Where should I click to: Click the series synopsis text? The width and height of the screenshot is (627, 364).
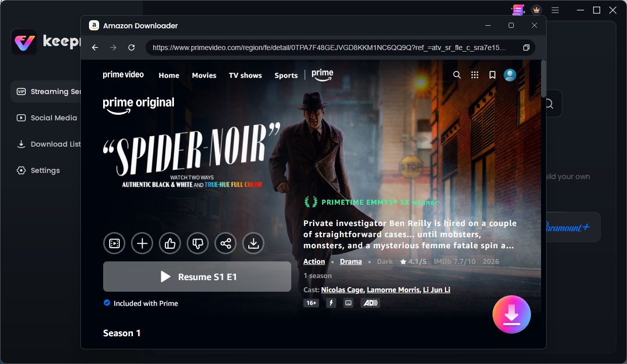[x=410, y=235]
